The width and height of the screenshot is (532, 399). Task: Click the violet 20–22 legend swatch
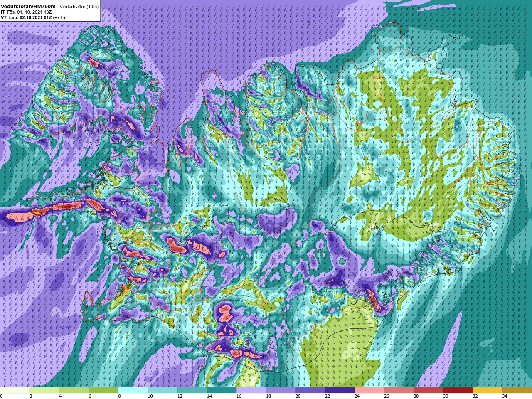click(310, 390)
